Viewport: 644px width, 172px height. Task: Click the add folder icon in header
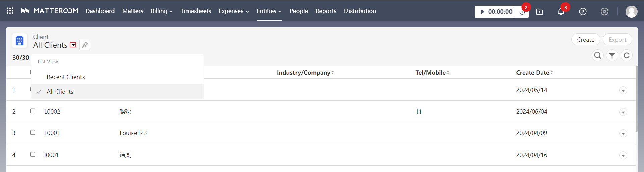[x=539, y=12]
